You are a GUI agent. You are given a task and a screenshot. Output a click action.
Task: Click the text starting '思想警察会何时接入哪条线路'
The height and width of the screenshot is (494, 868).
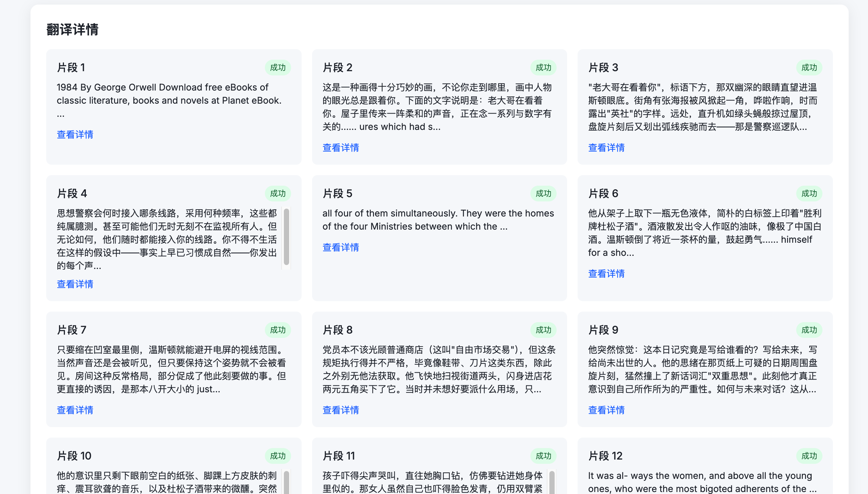tap(167, 239)
